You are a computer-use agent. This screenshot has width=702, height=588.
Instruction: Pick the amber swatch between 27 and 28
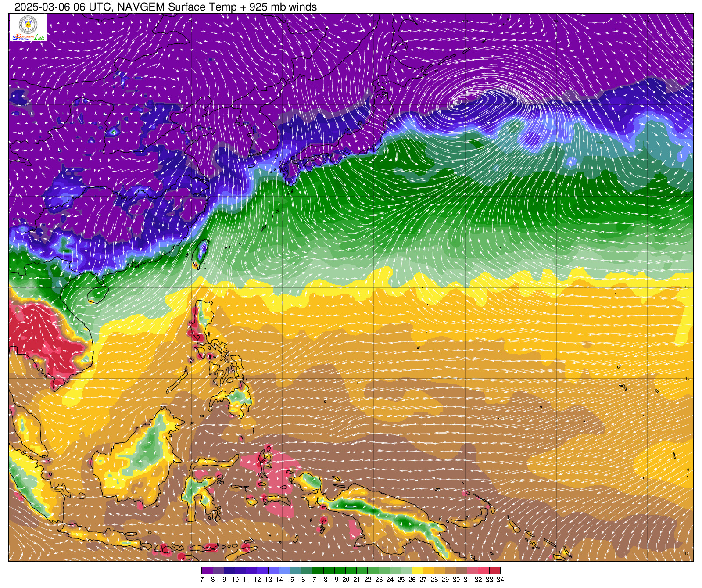click(x=428, y=571)
